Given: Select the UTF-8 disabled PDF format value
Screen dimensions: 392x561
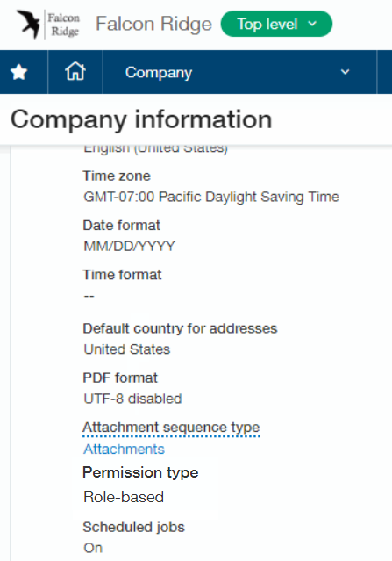Looking at the screenshot, I should 132,399.
